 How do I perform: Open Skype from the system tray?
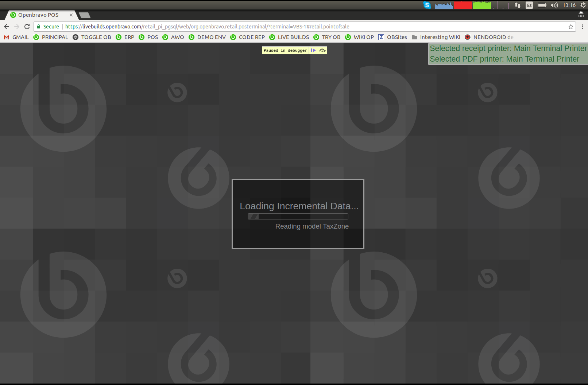click(427, 5)
